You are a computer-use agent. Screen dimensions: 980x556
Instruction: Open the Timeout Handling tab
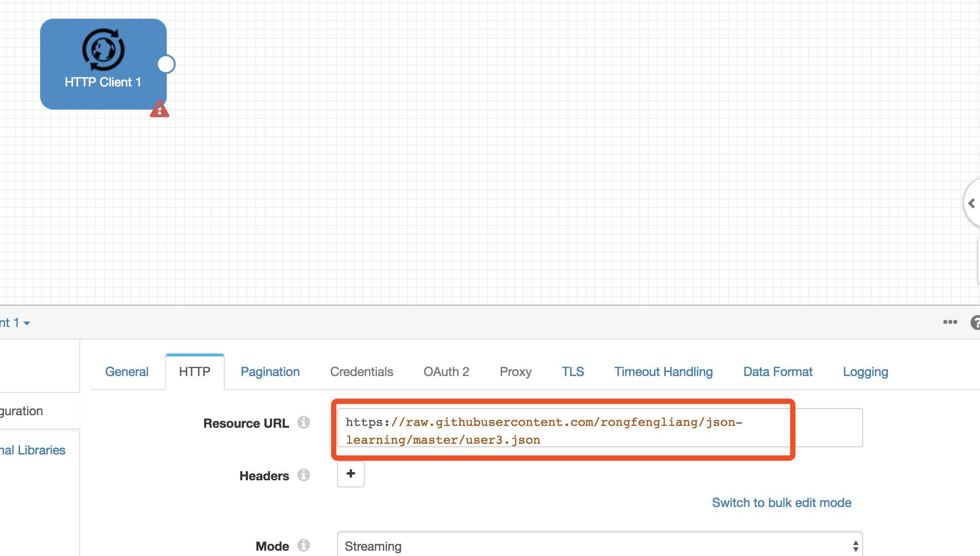pos(663,372)
